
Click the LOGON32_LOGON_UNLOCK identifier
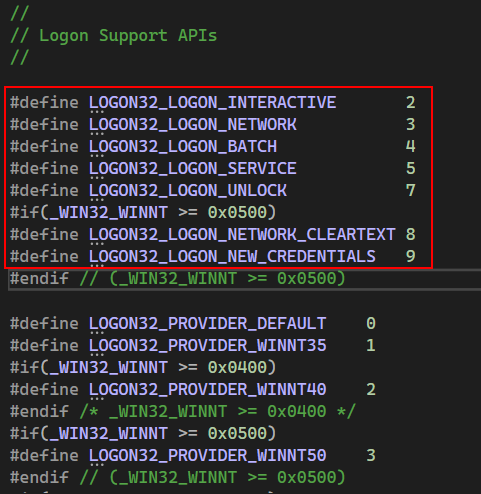pos(188,190)
